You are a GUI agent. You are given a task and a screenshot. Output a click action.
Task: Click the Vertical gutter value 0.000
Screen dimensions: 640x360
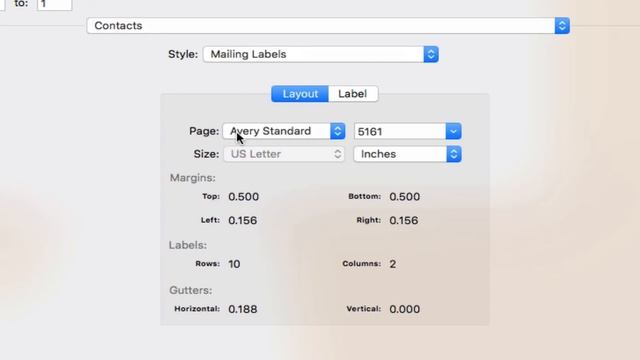click(404, 309)
